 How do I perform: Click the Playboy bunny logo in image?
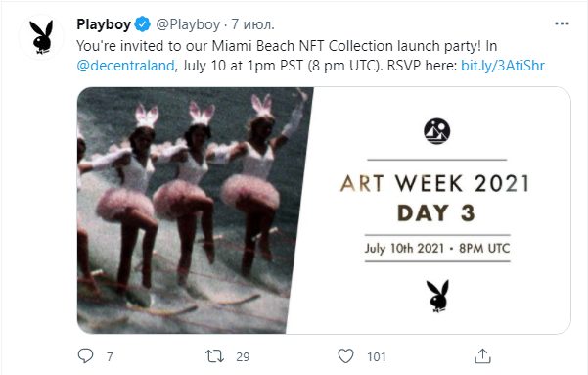point(437,296)
